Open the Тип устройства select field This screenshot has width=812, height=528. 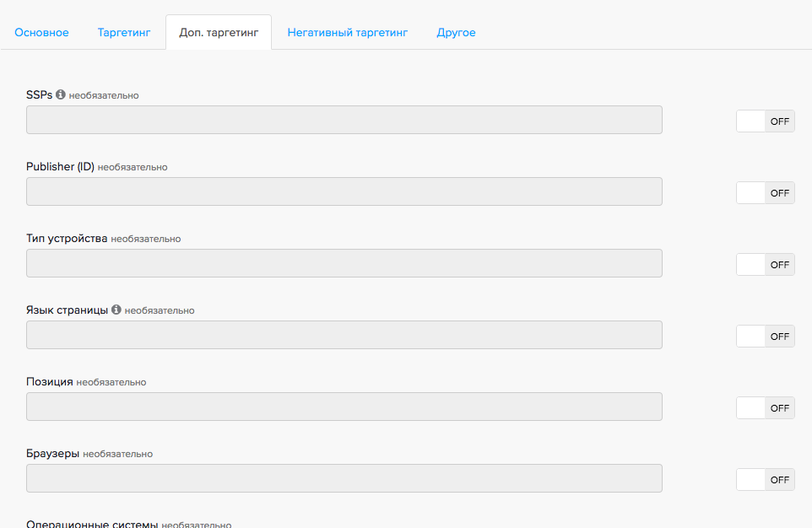(x=344, y=263)
